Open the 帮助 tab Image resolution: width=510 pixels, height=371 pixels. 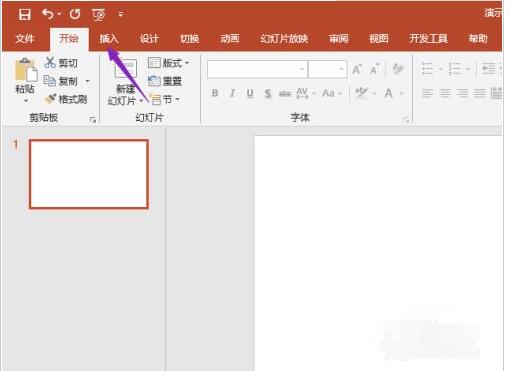pyautogui.click(x=478, y=39)
